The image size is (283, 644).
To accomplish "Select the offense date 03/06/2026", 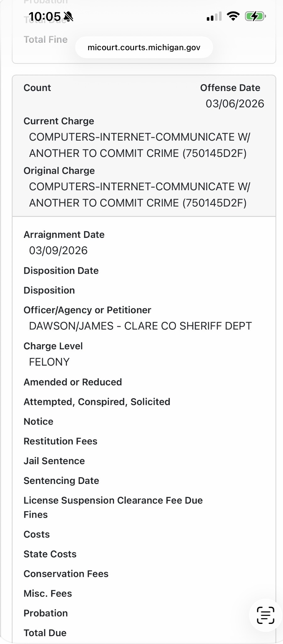I will point(235,104).
